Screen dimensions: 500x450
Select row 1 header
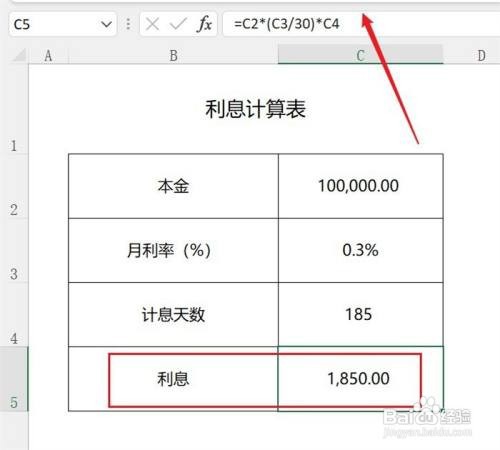[14, 109]
